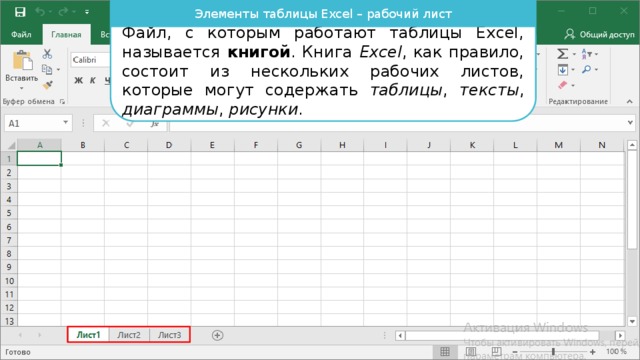The image size is (640, 360).
Task: Click the Insert Function fx icon
Action: point(155,124)
